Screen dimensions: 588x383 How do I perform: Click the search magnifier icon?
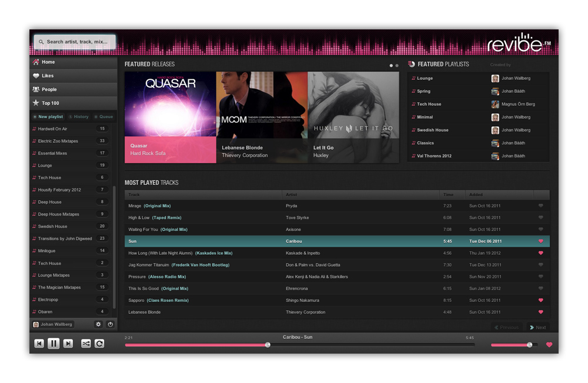pyautogui.click(x=41, y=42)
